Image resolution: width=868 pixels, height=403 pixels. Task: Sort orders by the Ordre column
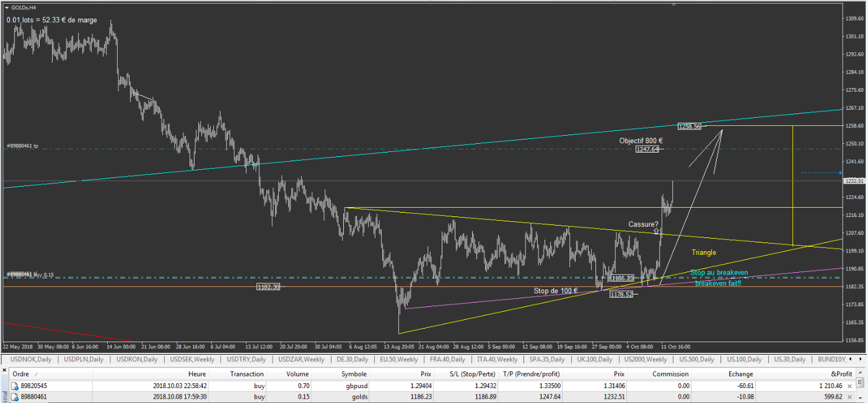pyautogui.click(x=21, y=374)
